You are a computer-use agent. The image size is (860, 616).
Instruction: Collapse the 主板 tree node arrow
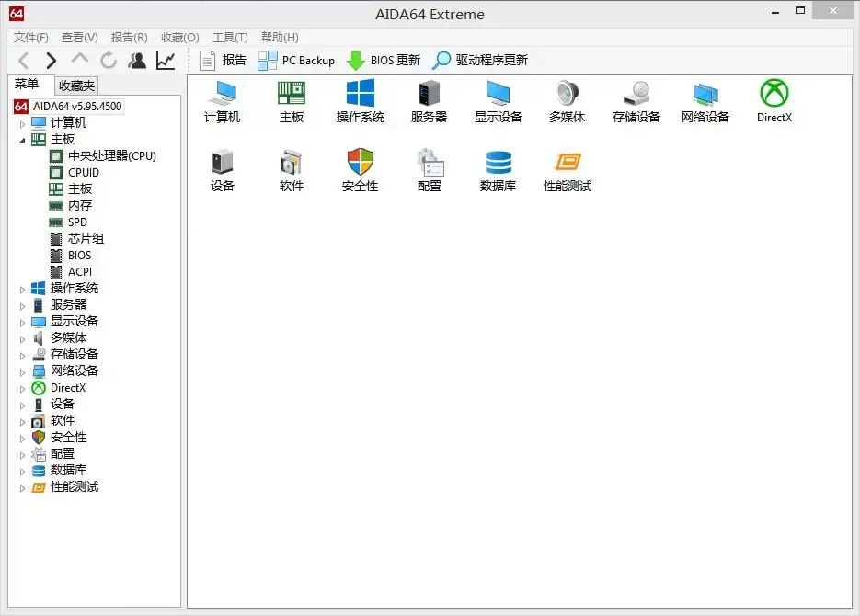[22, 141]
